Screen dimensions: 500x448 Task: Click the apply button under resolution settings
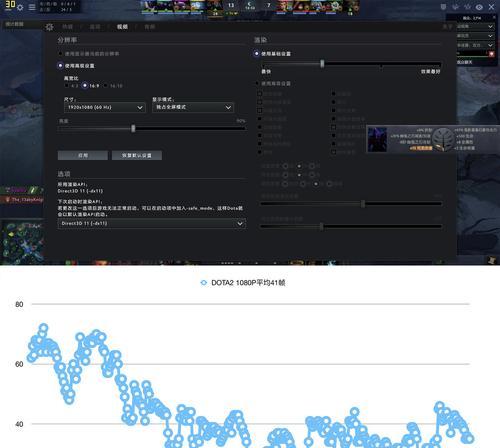(83, 155)
